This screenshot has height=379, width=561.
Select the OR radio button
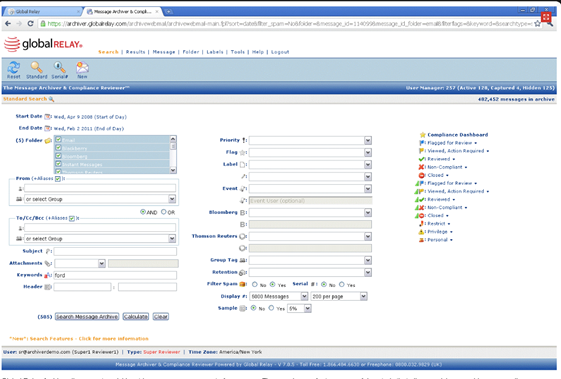point(164,212)
